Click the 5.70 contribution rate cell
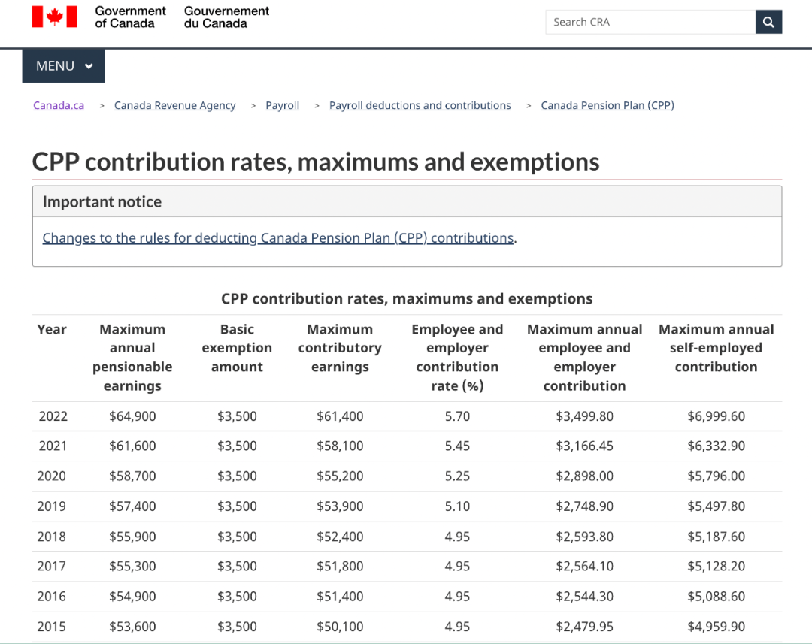The width and height of the screenshot is (812, 644). [457, 416]
